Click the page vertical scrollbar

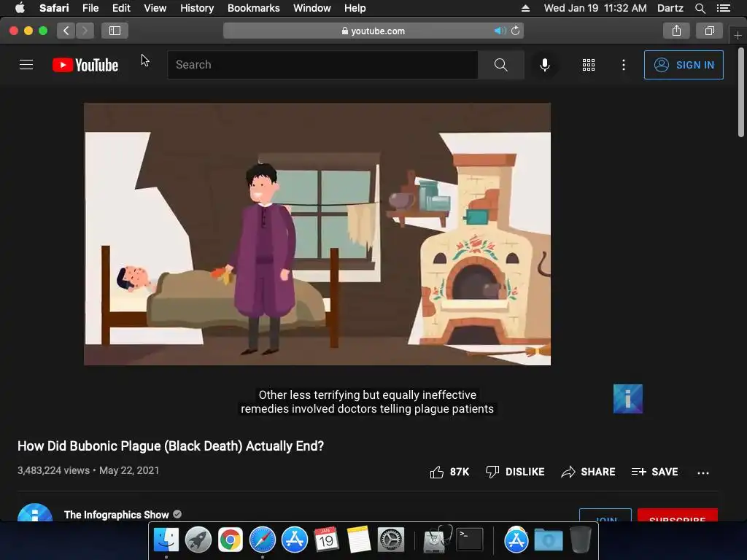coord(741,92)
